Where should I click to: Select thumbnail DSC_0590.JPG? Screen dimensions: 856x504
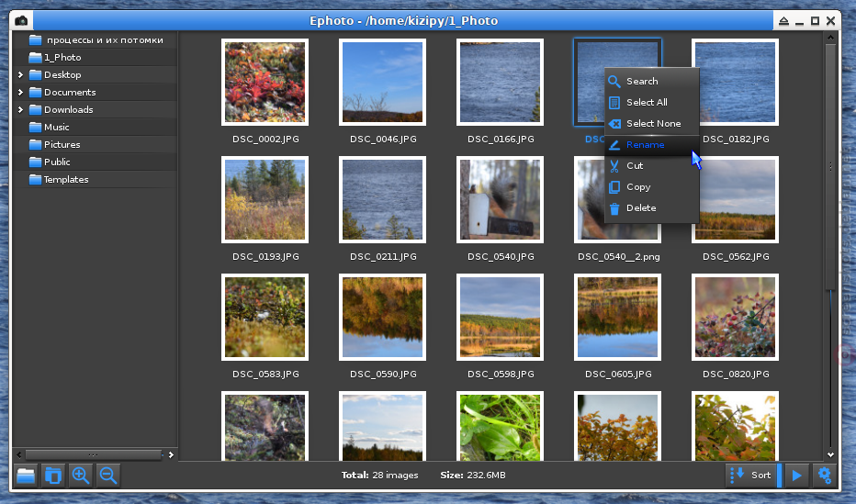point(382,317)
